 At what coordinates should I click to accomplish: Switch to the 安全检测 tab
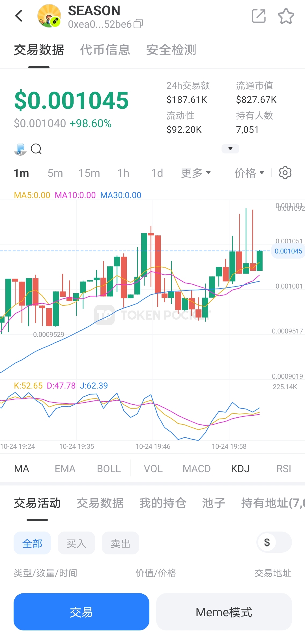pos(171,50)
